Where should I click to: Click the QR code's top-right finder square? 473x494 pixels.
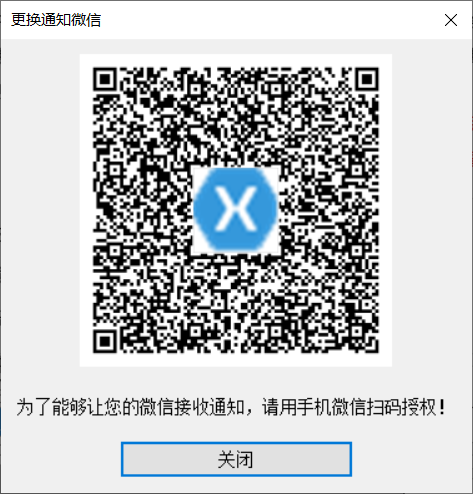pyautogui.click(x=367, y=79)
